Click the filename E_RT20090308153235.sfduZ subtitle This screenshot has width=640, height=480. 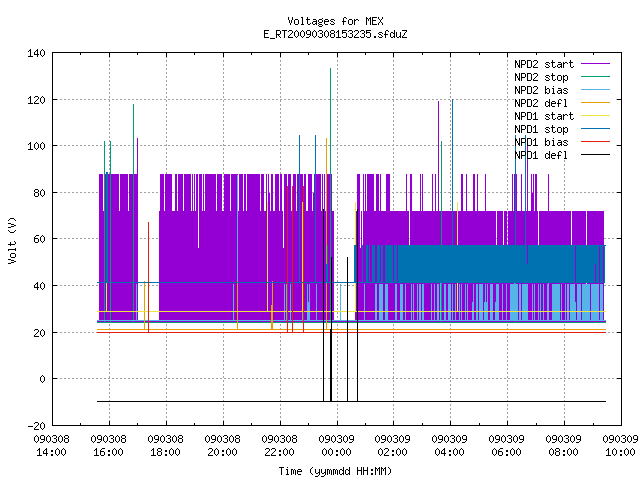[335, 34]
